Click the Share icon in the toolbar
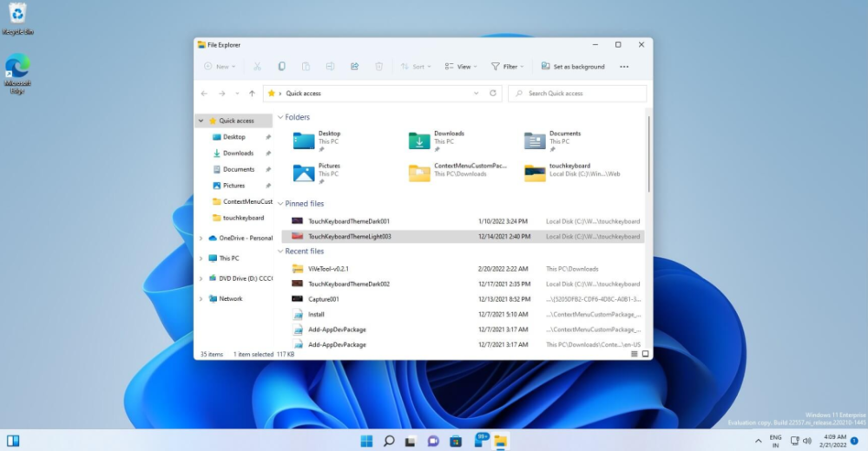868x451 pixels. 355,67
